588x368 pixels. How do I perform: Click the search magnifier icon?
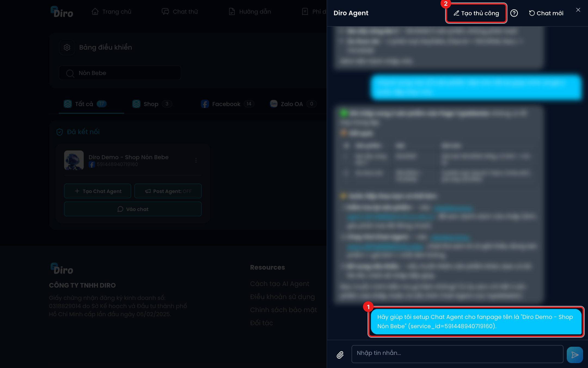coord(70,73)
